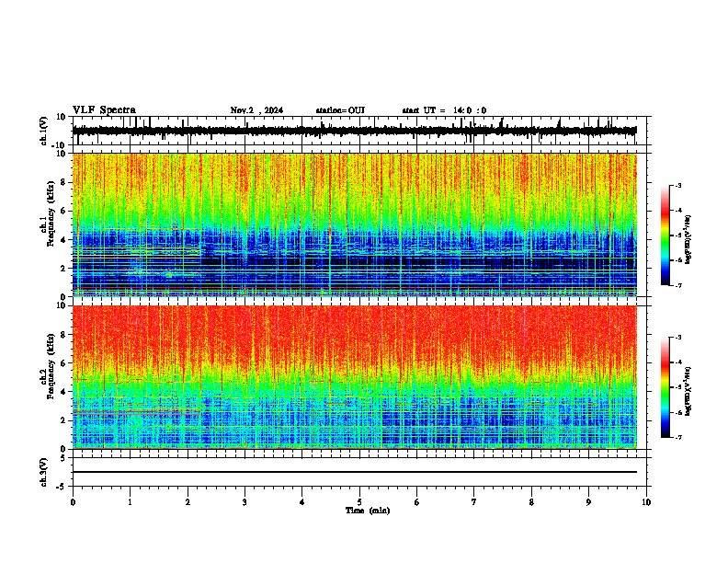The height and width of the screenshot is (563, 728).
Task: Click the ch.1 spectrogram plot
Action: click(x=355, y=224)
